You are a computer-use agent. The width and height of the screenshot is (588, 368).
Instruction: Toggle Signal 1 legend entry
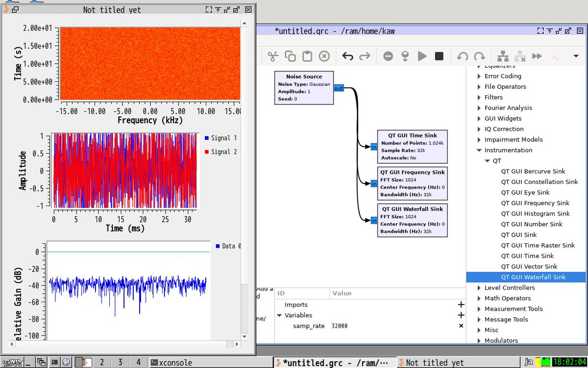coord(220,138)
